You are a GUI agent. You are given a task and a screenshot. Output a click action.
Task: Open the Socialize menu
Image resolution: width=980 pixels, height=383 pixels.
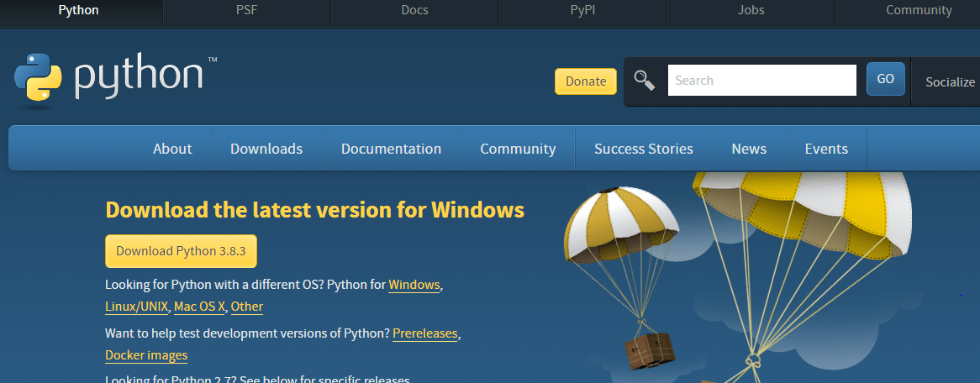[x=950, y=81]
